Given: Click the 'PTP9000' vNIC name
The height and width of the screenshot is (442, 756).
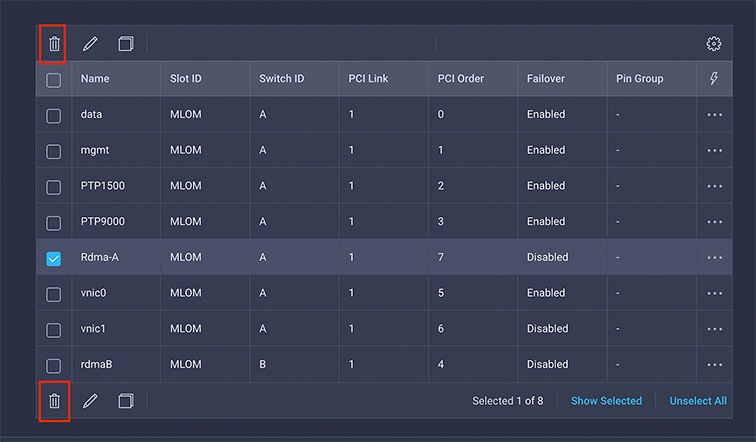Looking at the screenshot, I should click(x=102, y=221).
